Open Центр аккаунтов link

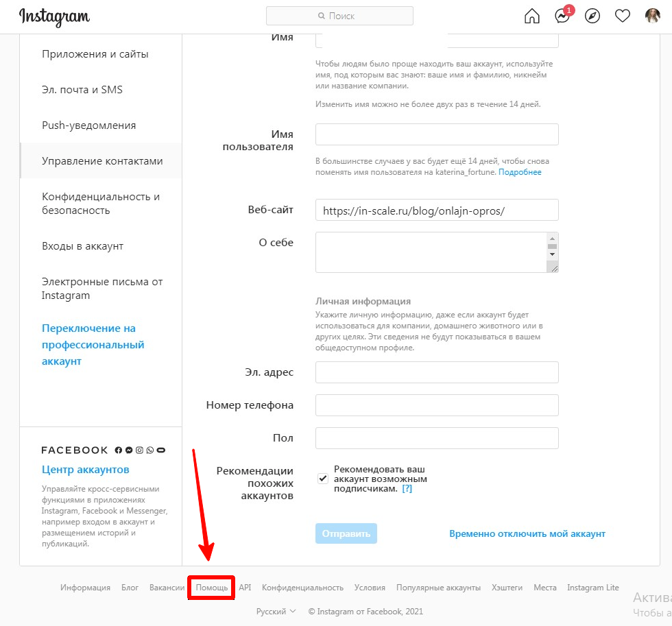click(85, 470)
